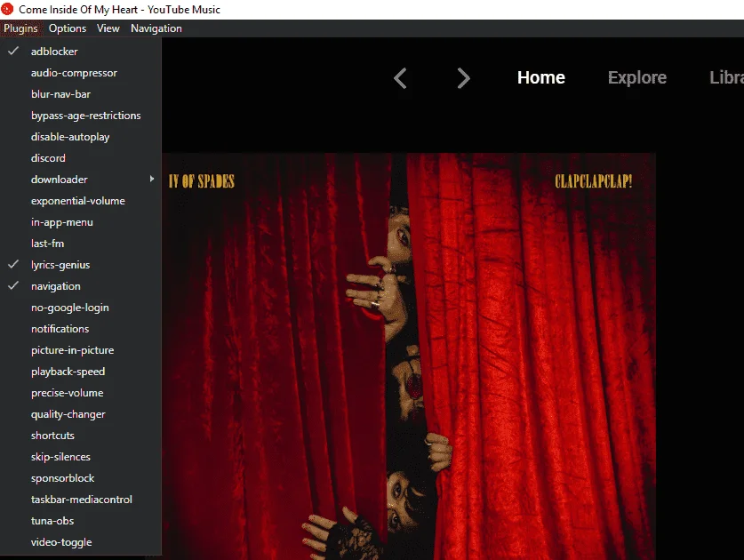744x560 pixels.
Task: Enable the quality-changer plugin
Action: click(x=81, y=414)
